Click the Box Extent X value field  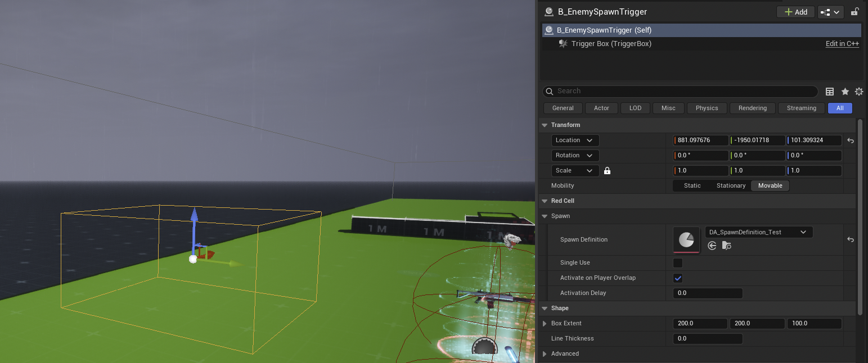tap(701, 323)
